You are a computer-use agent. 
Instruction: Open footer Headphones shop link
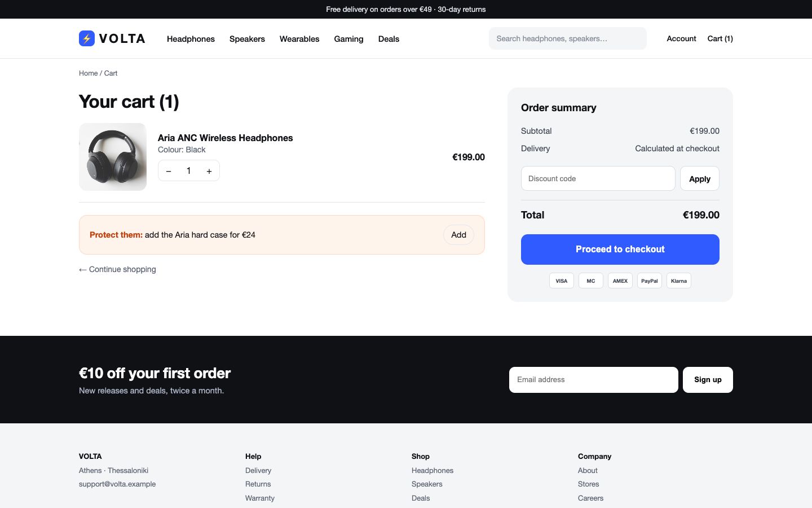[433, 470]
